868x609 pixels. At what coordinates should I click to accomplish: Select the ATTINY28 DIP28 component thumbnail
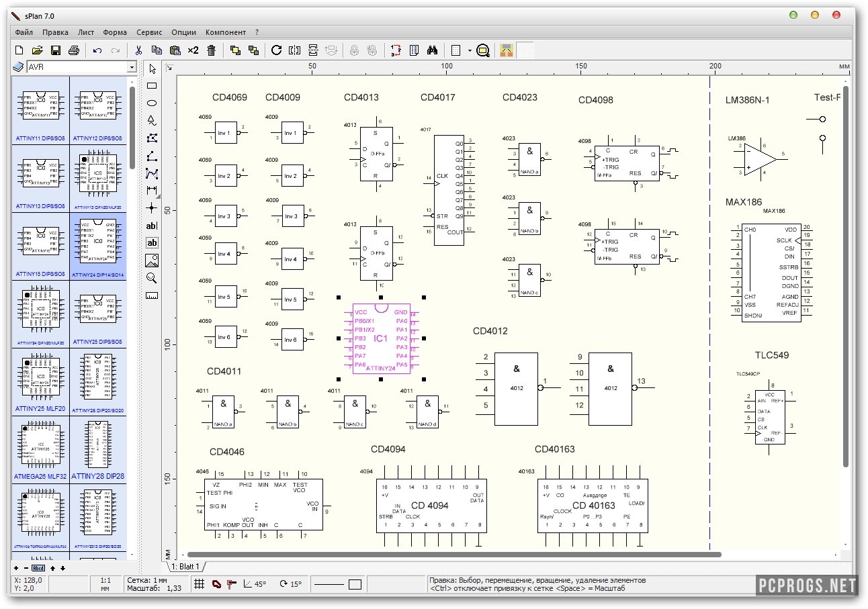[98, 449]
